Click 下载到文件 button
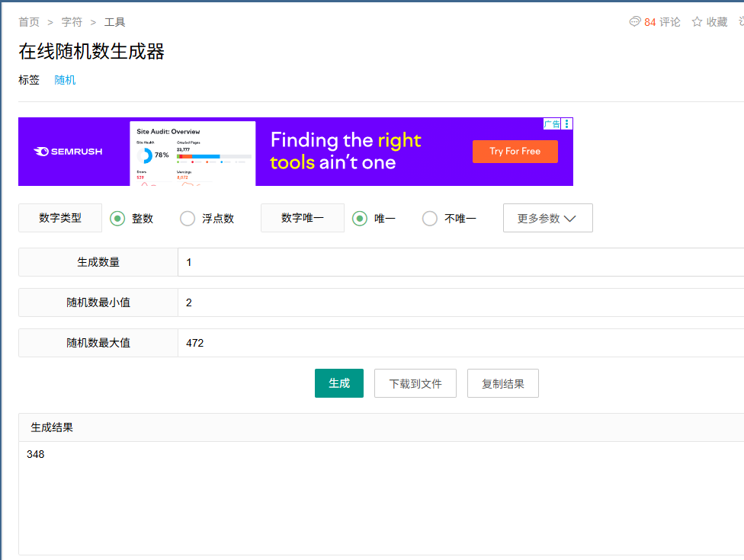744x560 pixels. click(415, 383)
